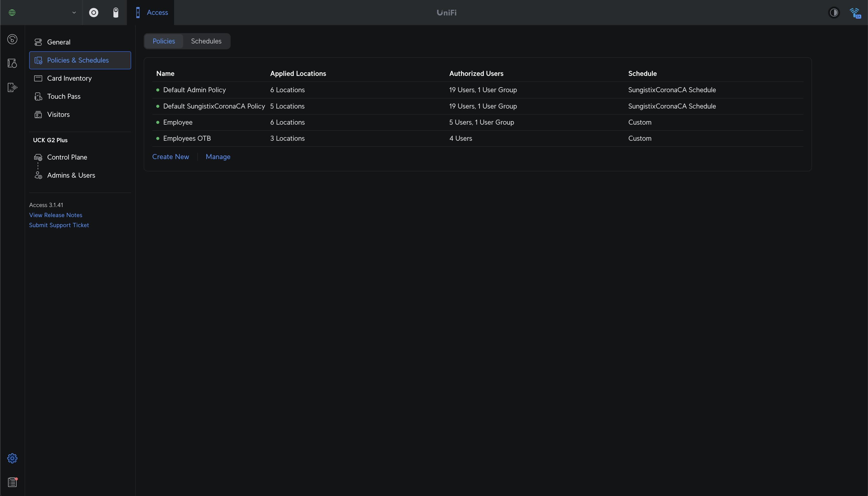Click the Policies & Schedules shield icon

click(38, 60)
